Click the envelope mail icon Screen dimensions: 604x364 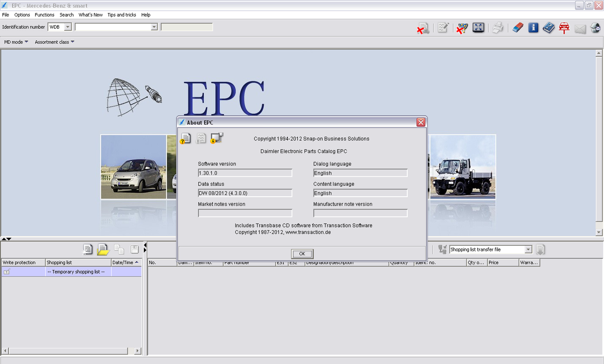580,29
